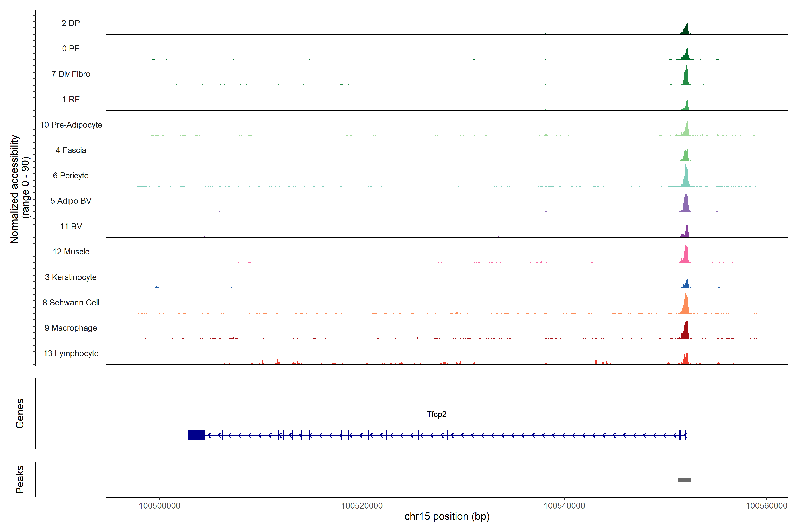Click the 100540000 axis tick label
The width and height of the screenshot is (798, 532).
(564, 506)
